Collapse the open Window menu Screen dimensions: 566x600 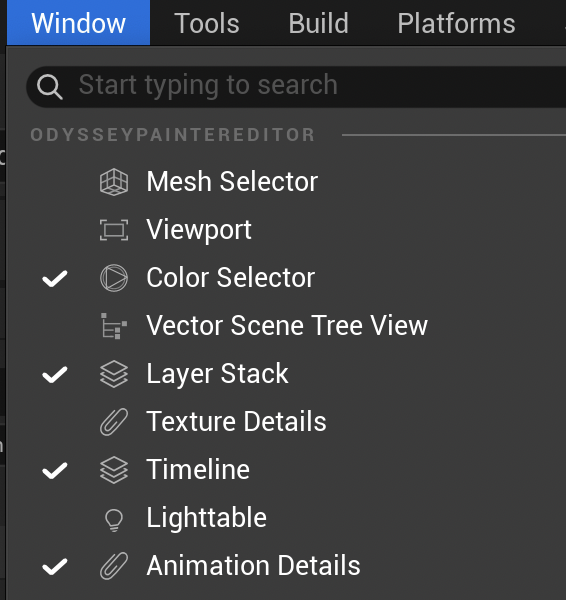[78, 23]
